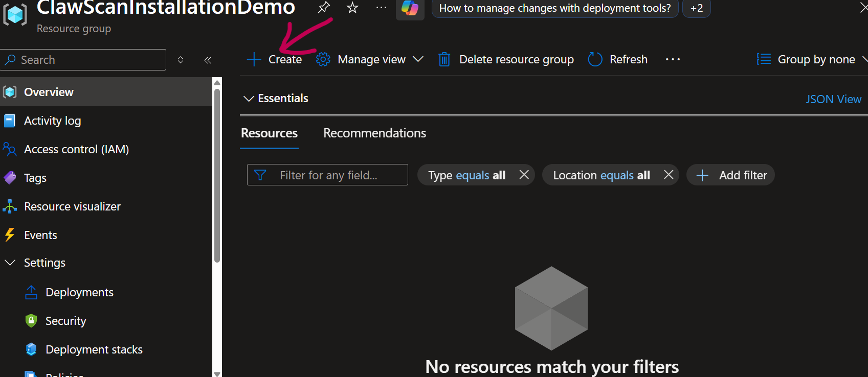868x377 pixels.
Task: Edit the Location equals all filter
Action: [x=602, y=175]
